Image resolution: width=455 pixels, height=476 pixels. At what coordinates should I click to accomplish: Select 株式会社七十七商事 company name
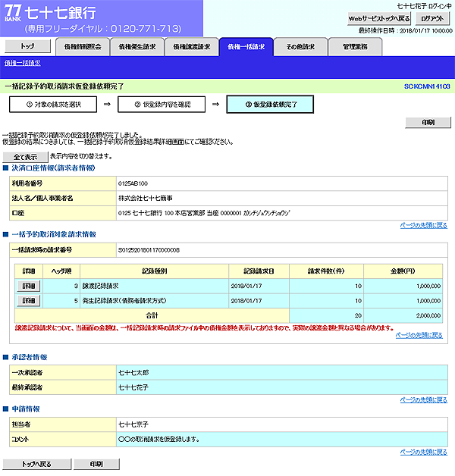(x=145, y=199)
